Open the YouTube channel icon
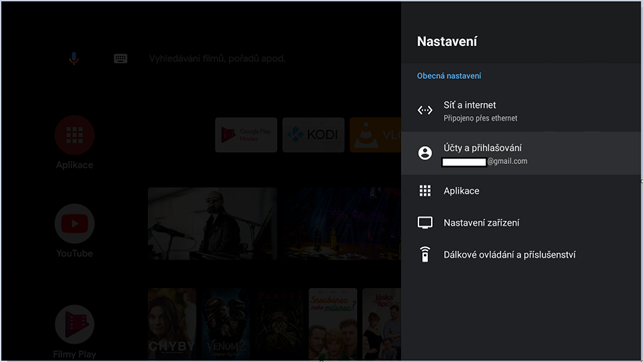Image resolution: width=643 pixels, height=362 pixels. (75, 224)
